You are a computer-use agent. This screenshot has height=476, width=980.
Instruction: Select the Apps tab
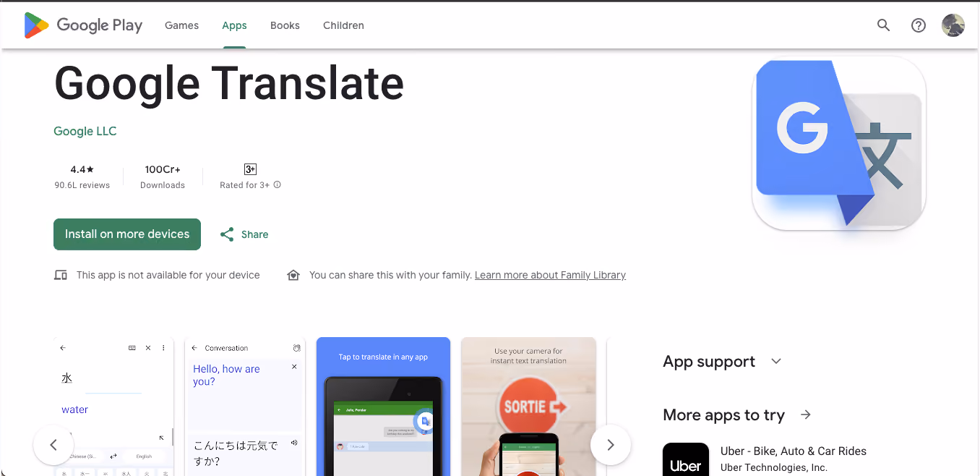coord(234,25)
